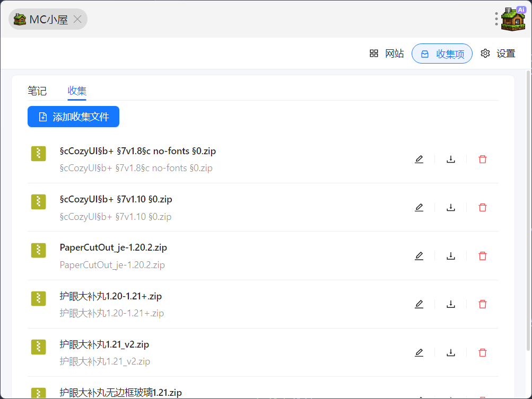This screenshot has width=532, height=399.
Task: Open the three-dot menu beside the avatar
Action: pos(496,19)
